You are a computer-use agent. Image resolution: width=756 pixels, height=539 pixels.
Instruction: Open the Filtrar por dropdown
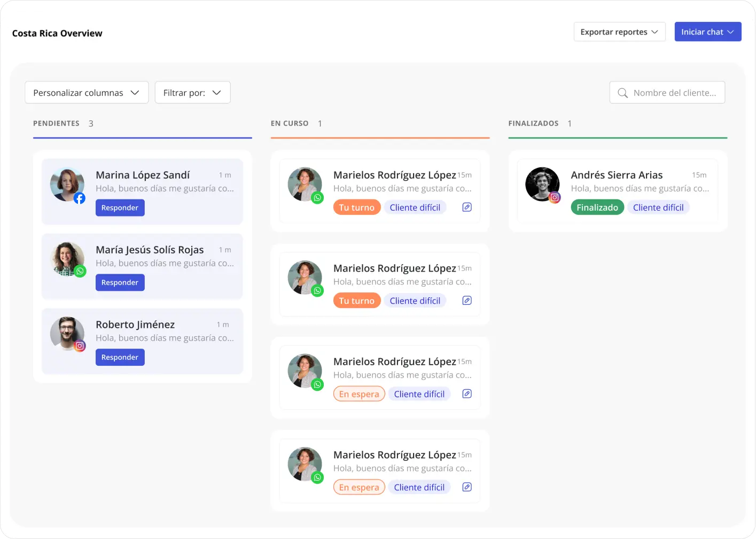(x=192, y=93)
